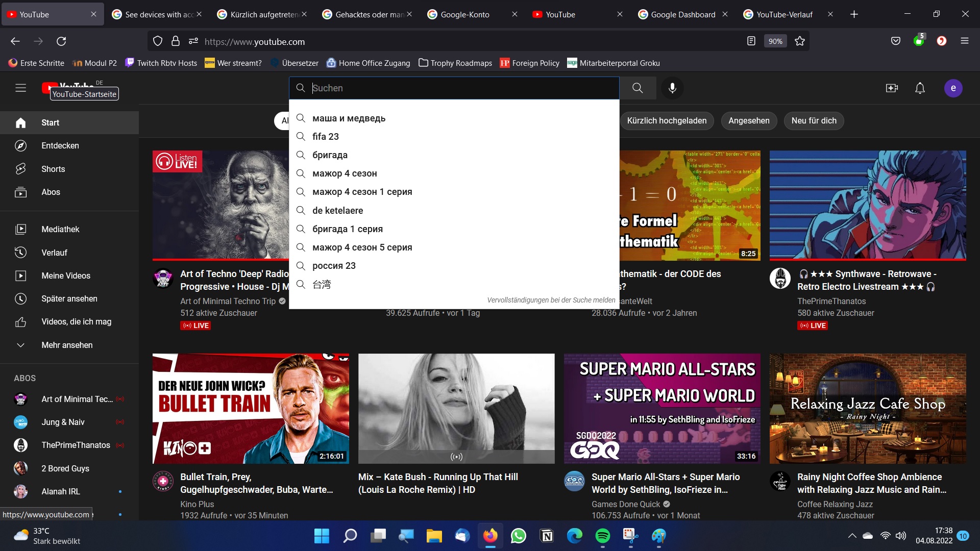This screenshot has height=551, width=980.
Task: Toggle reader view in the address bar
Action: [x=751, y=41]
